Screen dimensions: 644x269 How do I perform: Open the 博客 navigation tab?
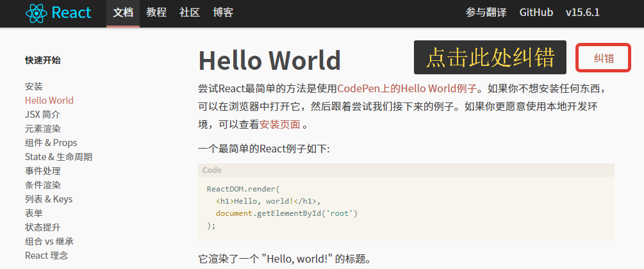click(x=223, y=13)
